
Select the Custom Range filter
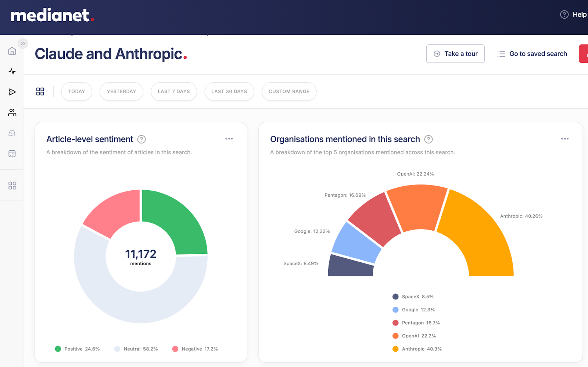tap(289, 91)
